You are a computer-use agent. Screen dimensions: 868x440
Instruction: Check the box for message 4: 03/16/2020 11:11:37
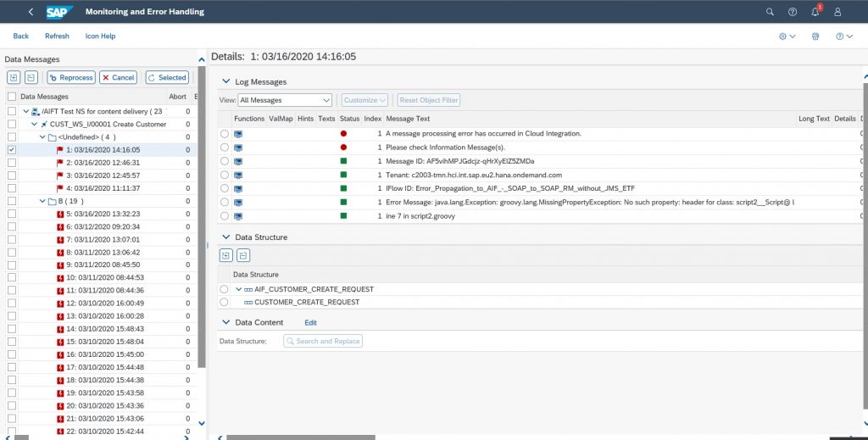(x=12, y=188)
